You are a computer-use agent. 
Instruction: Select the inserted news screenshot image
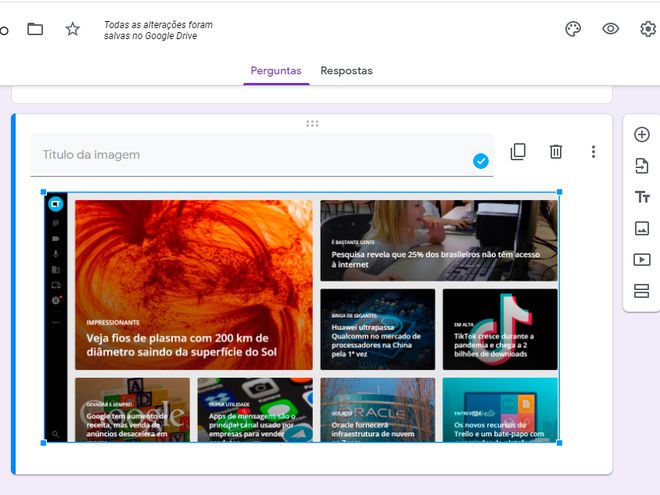[x=301, y=317]
